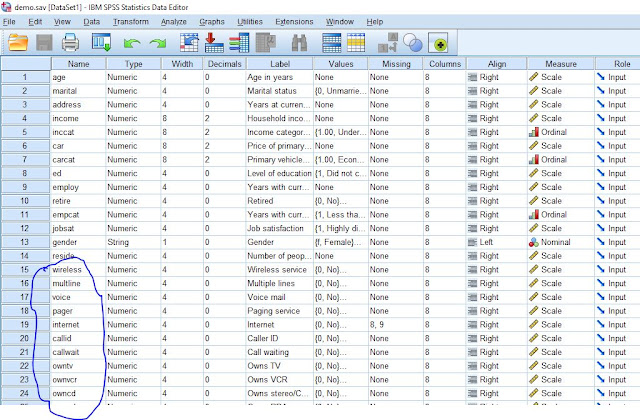Click the grayed Save floppy disk icon

click(x=44, y=42)
